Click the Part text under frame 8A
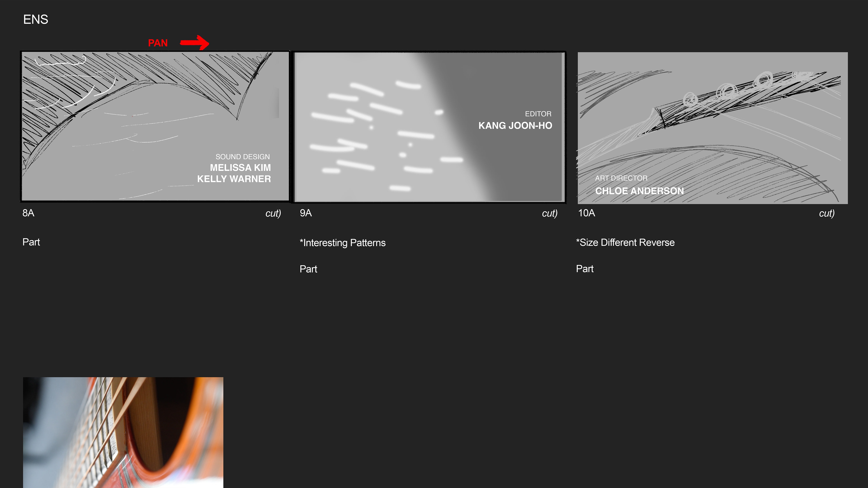This screenshot has width=868, height=488. pos(31,242)
